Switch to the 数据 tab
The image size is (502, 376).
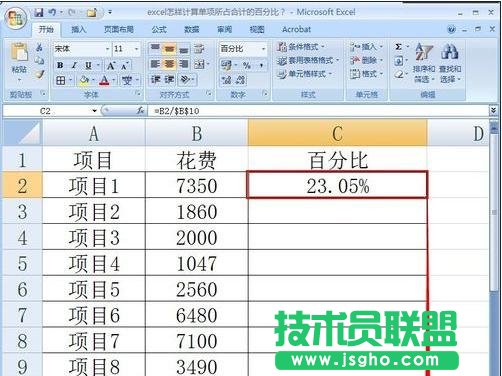tap(192, 30)
